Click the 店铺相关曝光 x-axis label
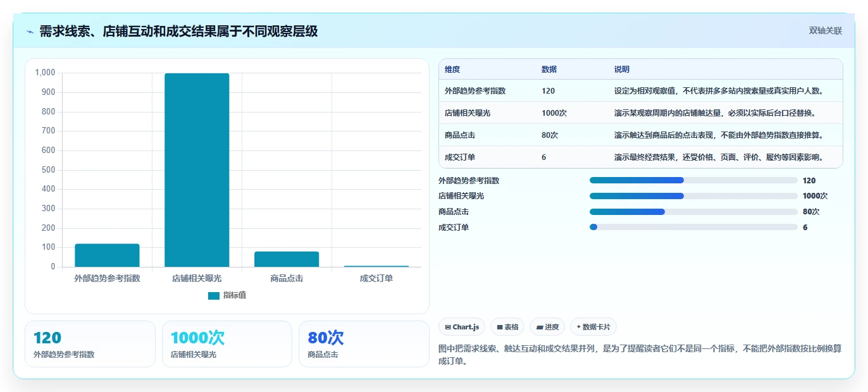868x392 pixels. tap(197, 278)
